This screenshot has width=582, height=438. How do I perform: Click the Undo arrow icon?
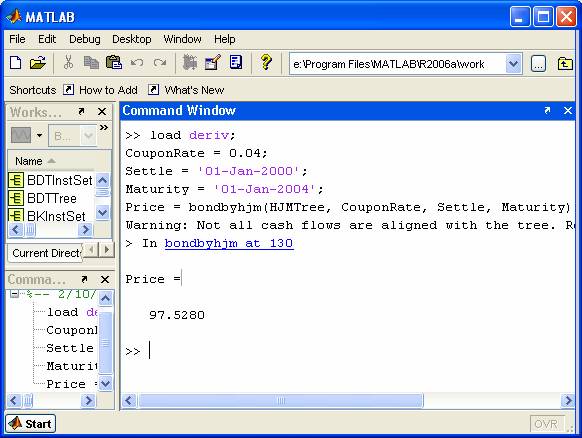click(x=137, y=63)
